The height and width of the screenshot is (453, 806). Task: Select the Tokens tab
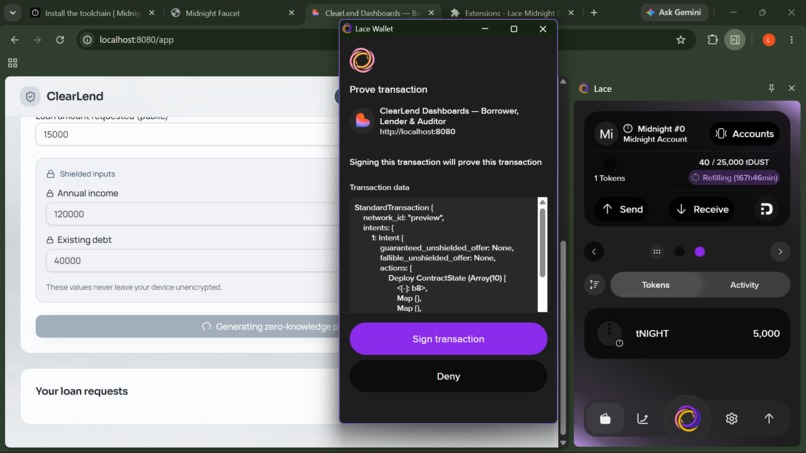[655, 285]
